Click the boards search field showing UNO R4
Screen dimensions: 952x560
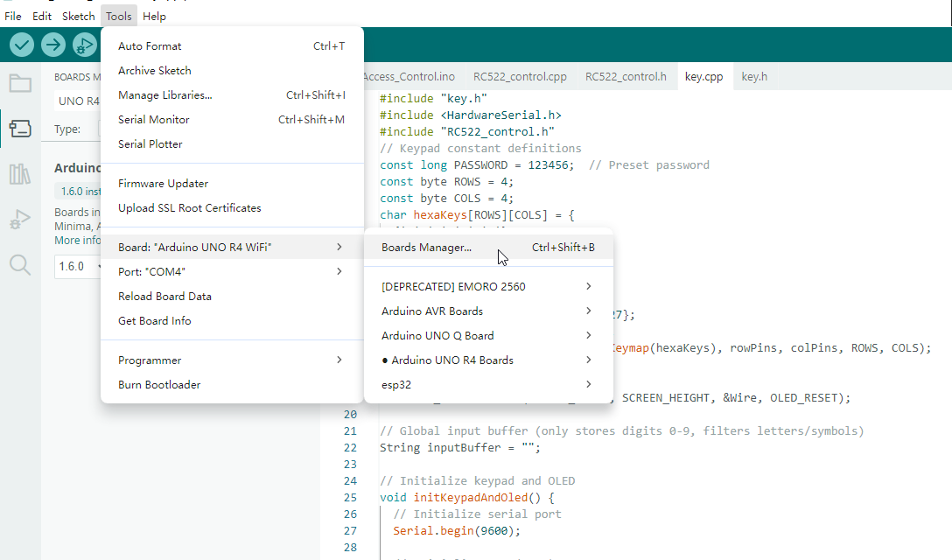pos(78,101)
